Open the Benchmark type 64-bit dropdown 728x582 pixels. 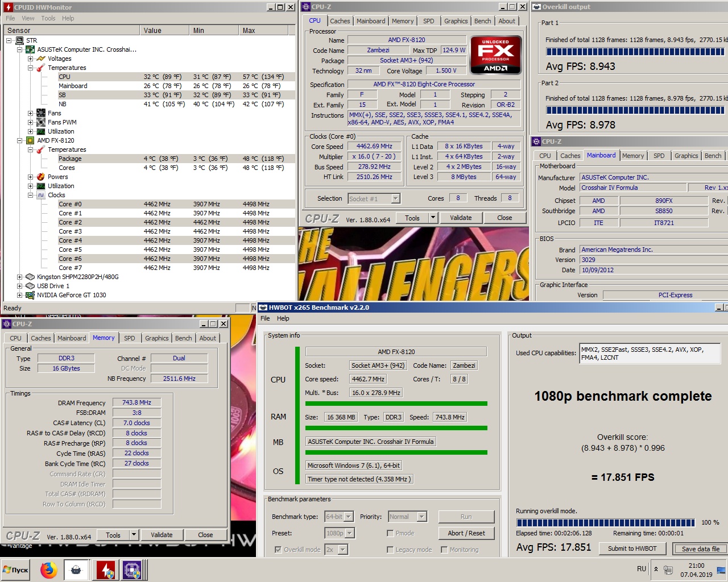coord(349,517)
